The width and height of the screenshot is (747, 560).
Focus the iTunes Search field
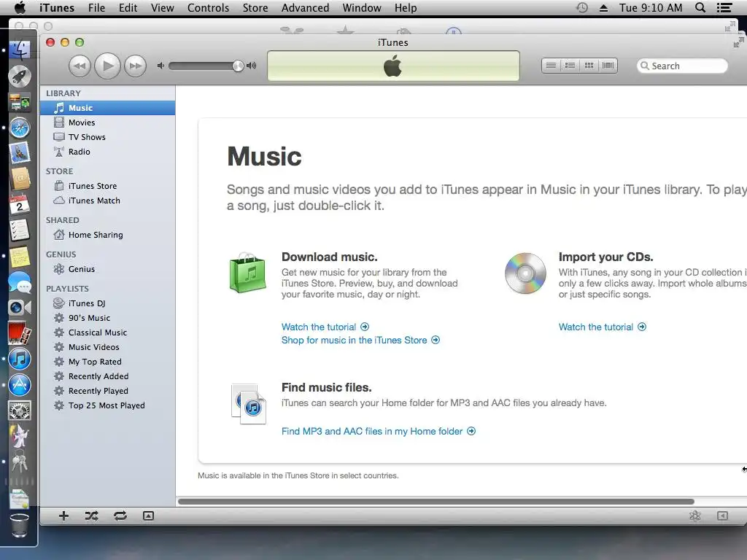point(682,66)
